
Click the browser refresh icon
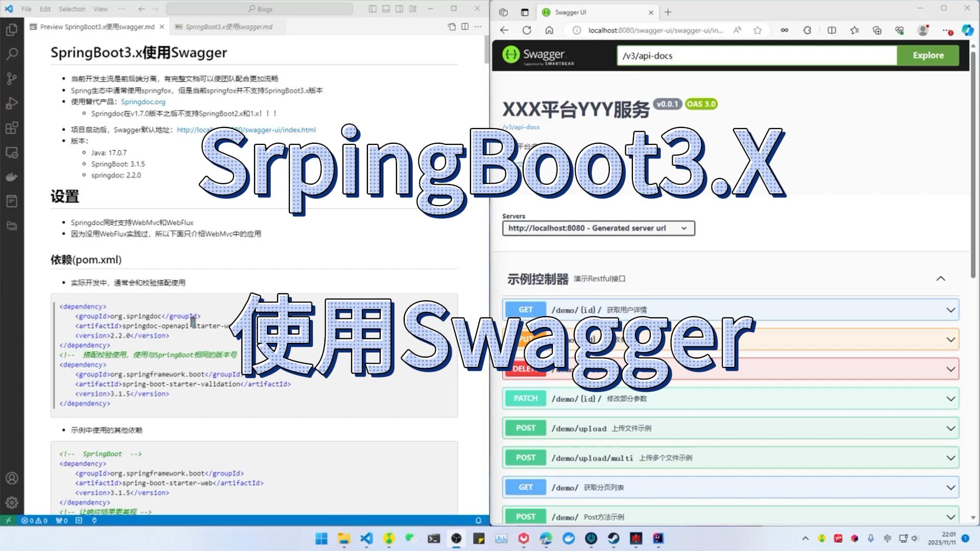(527, 30)
